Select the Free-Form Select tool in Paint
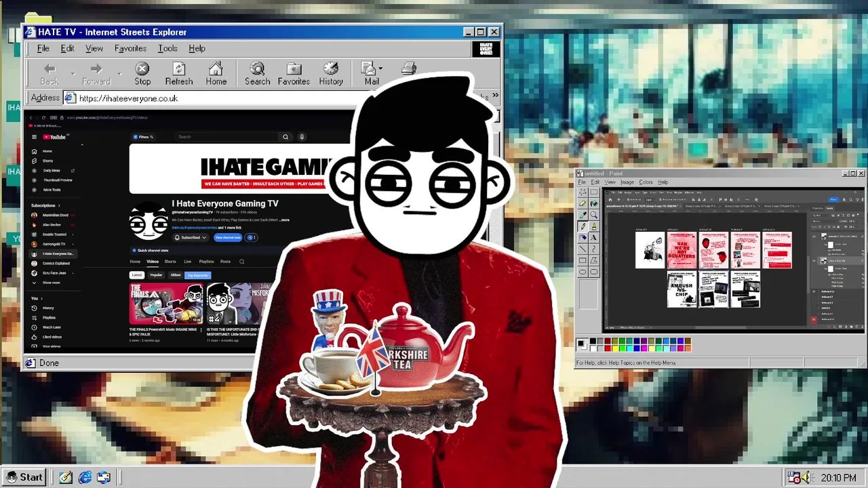 point(583,192)
